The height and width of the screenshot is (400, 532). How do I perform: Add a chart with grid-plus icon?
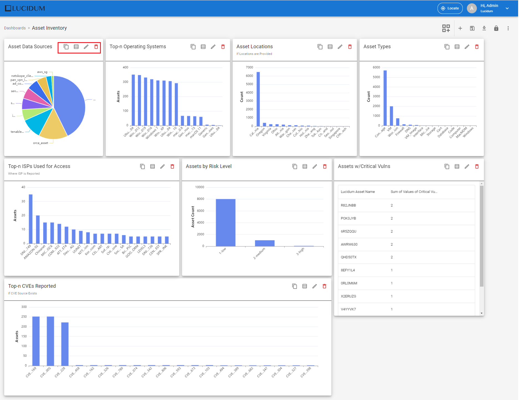coord(446,28)
